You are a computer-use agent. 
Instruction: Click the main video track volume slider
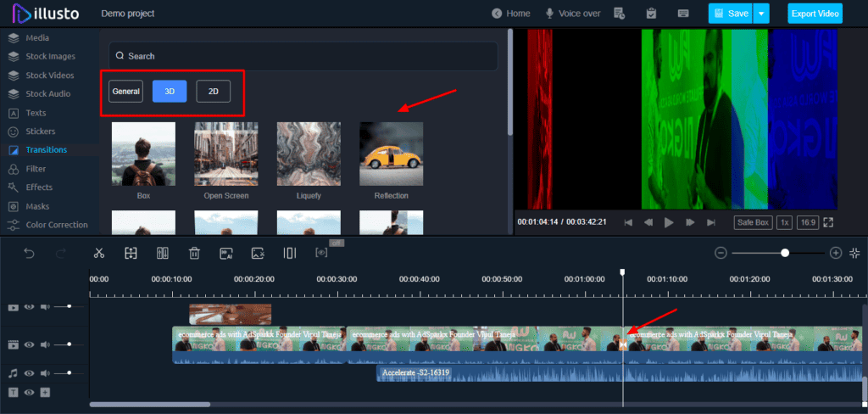[70, 344]
